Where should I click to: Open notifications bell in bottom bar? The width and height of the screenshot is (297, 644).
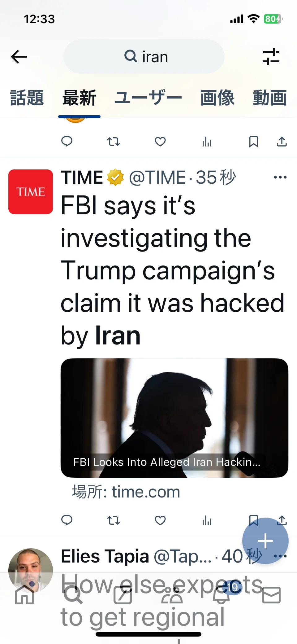[x=221, y=595]
